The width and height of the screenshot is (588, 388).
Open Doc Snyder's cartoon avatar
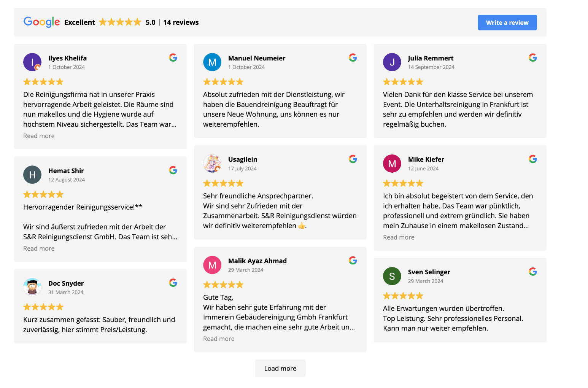32,287
